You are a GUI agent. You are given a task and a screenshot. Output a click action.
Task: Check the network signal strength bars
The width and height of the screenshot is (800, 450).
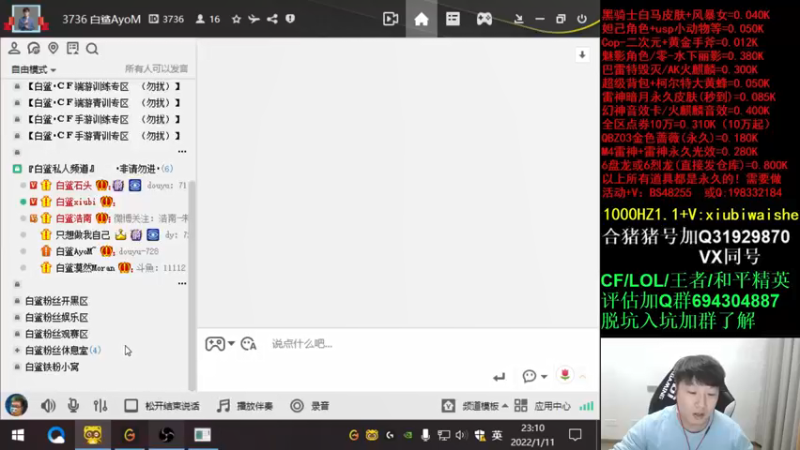click(586, 406)
